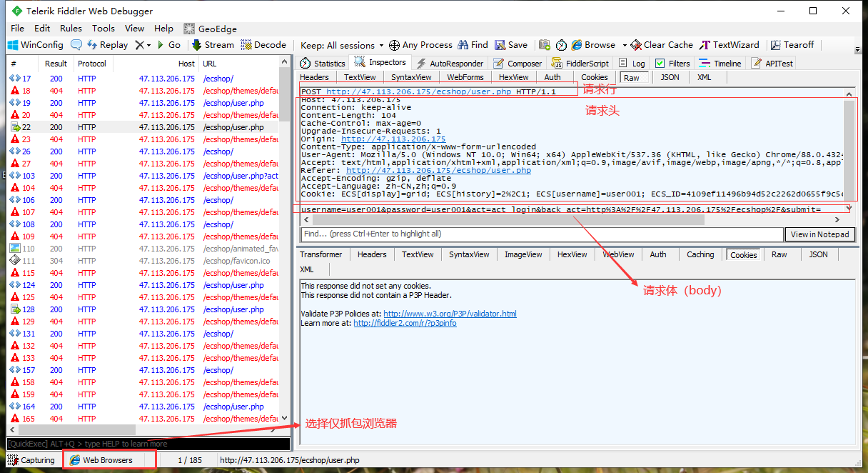The image size is (868, 473).
Task: Toggle the Capturing status indicator
Action: (x=31, y=460)
